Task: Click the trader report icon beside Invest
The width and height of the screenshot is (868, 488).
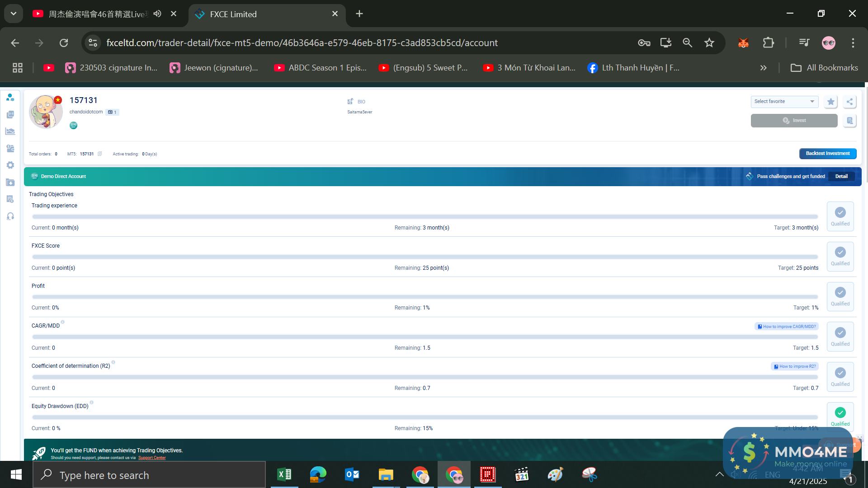Action: coord(849,121)
